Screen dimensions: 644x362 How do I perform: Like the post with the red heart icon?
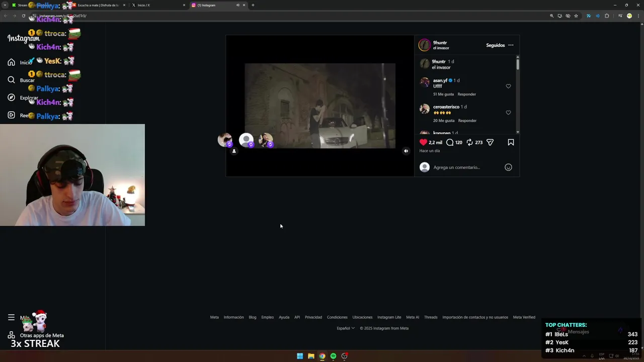(x=423, y=142)
